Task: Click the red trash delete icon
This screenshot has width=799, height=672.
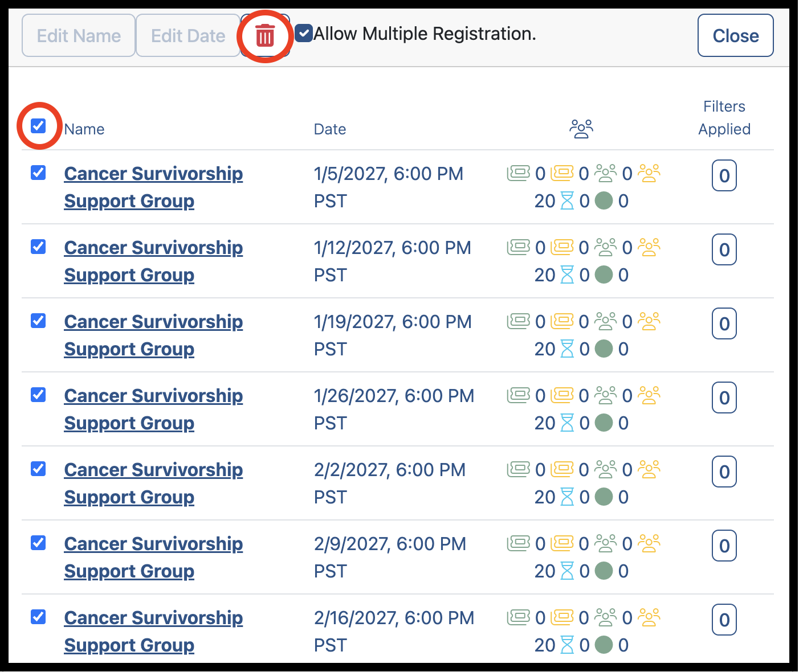Action: click(x=265, y=36)
